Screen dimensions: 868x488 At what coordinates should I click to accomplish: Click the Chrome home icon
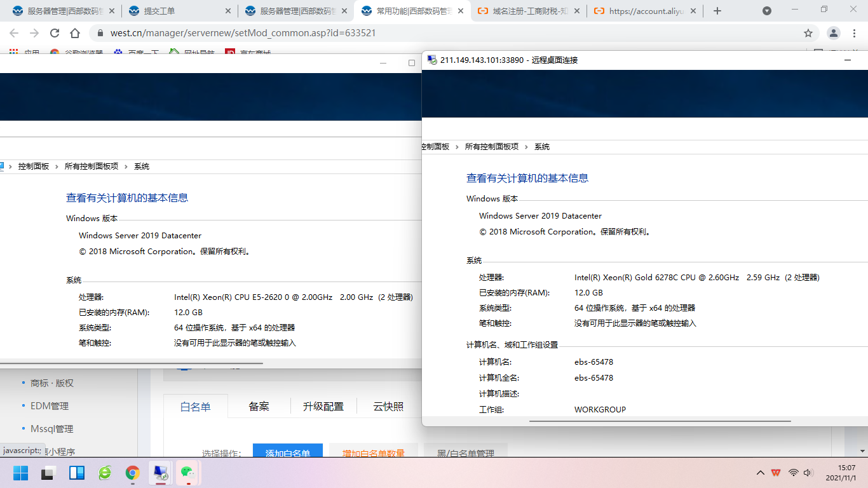point(75,33)
